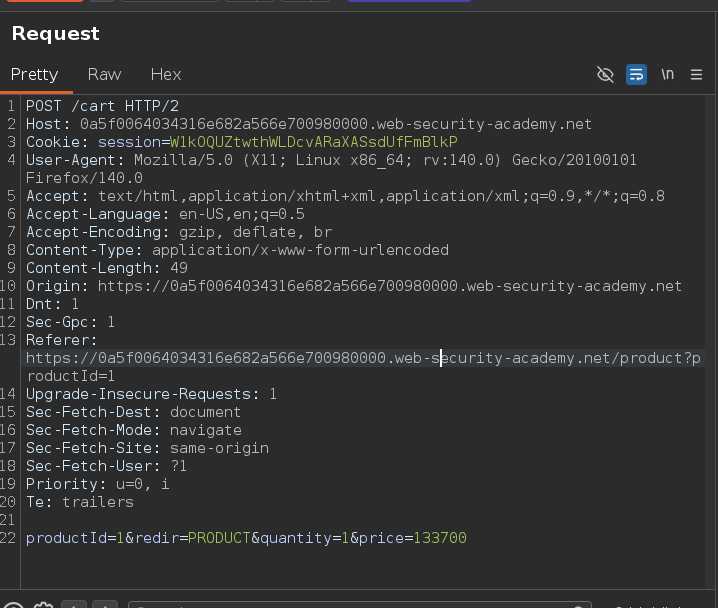Click the Te: trailers header
This screenshot has width=718, height=608.
click(x=80, y=502)
